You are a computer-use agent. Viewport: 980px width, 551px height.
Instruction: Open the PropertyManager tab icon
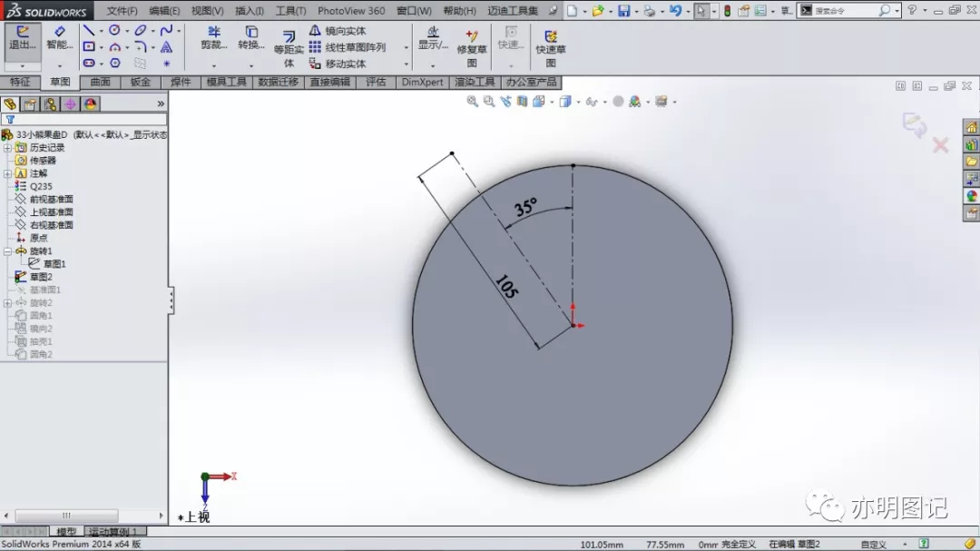pyautogui.click(x=30, y=103)
